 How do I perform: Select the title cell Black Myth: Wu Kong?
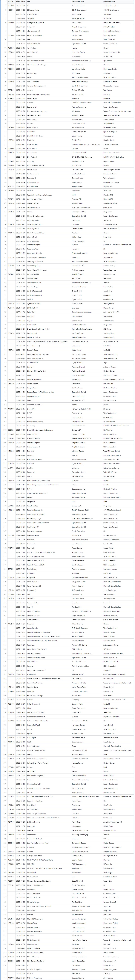coord(49,136)
